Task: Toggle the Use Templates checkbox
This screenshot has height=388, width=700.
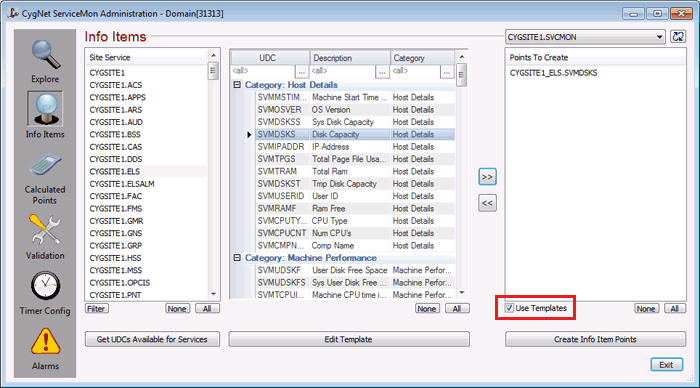Action: coord(509,308)
